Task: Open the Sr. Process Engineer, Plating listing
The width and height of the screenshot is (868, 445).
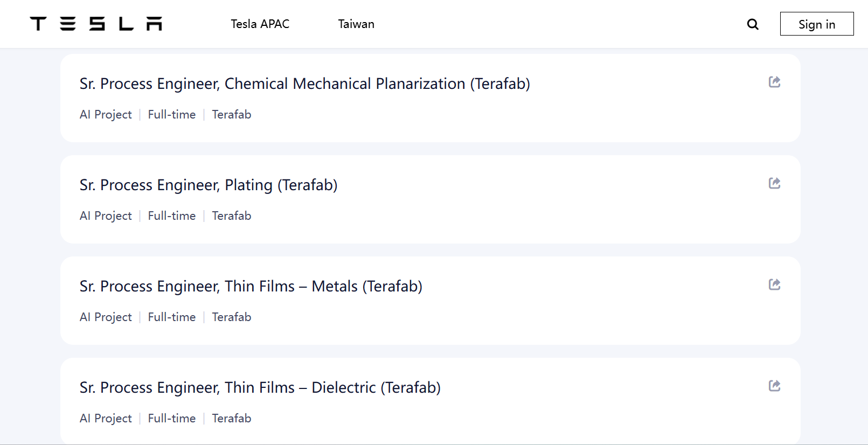Action: click(208, 185)
